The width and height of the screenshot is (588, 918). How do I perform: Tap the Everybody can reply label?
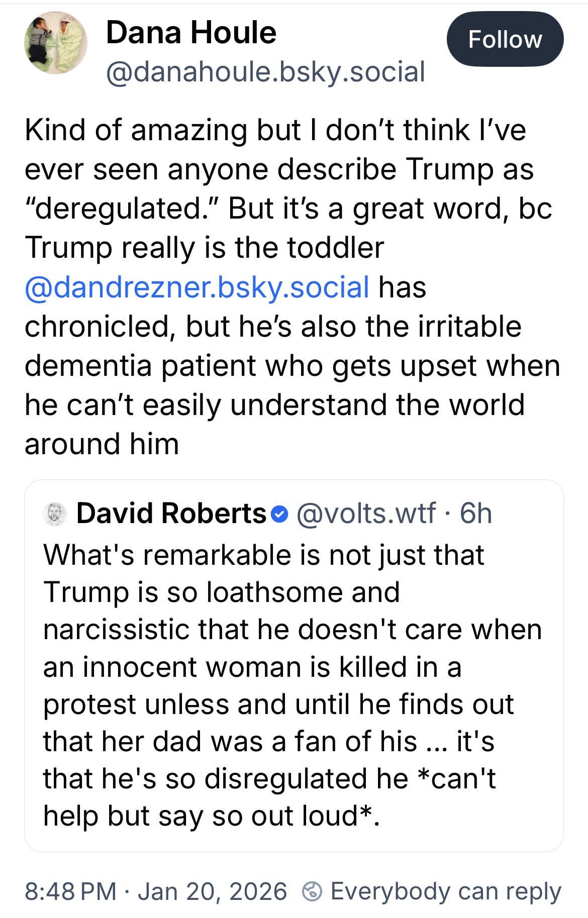click(x=445, y=891)
